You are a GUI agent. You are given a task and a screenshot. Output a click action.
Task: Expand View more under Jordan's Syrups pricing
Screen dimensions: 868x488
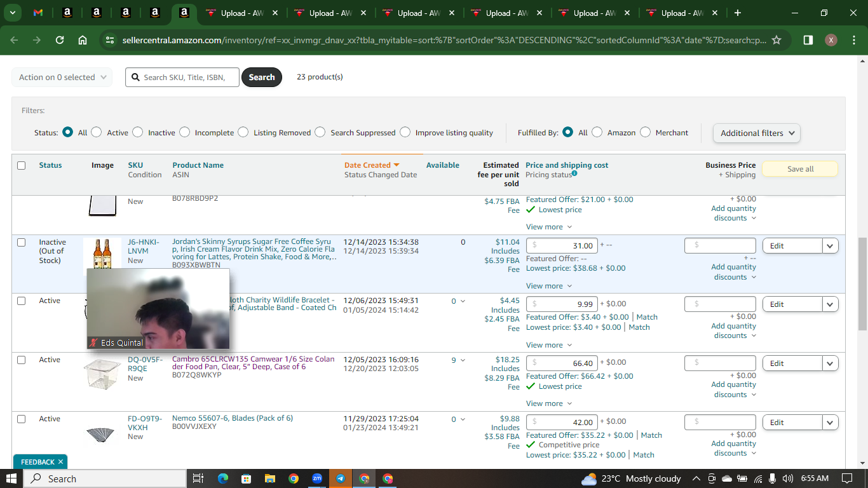(549, 286)
